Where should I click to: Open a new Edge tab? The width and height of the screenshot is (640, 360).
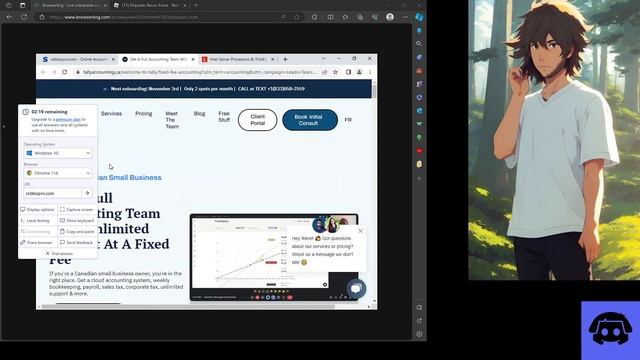pos(196,5)
